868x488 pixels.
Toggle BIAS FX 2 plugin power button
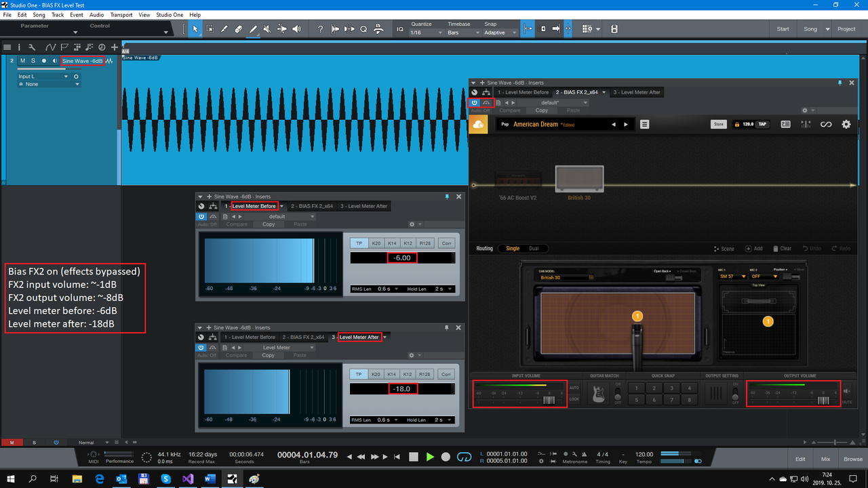click(x=474, y=102)
